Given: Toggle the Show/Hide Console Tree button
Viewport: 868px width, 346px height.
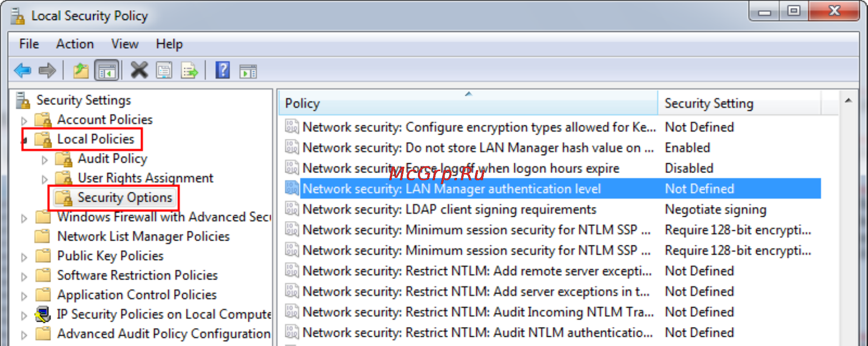Looking at the screenshot, I should point(107,71).
